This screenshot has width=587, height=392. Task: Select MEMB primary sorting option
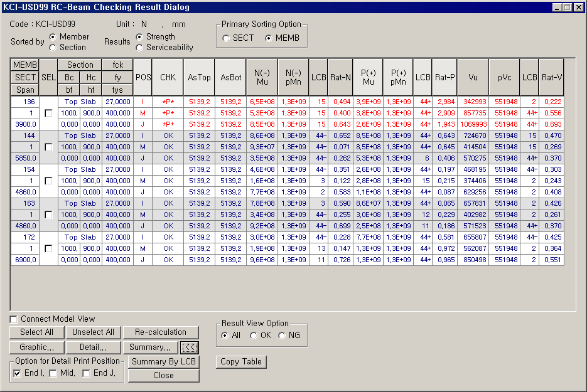(x=269, y=38)
